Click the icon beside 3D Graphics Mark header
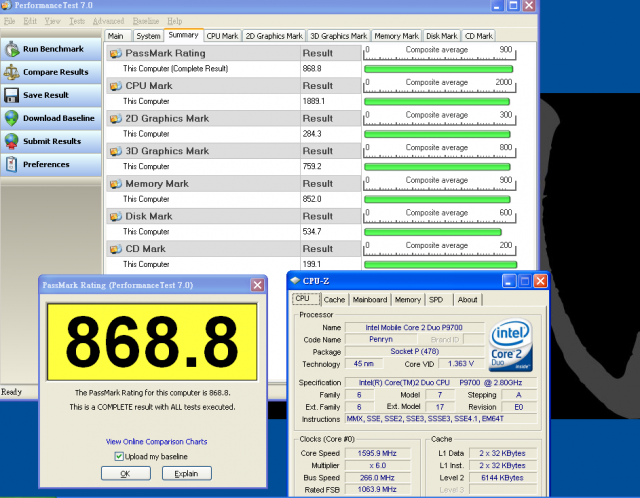640x498 pixels. click(116, 151)
